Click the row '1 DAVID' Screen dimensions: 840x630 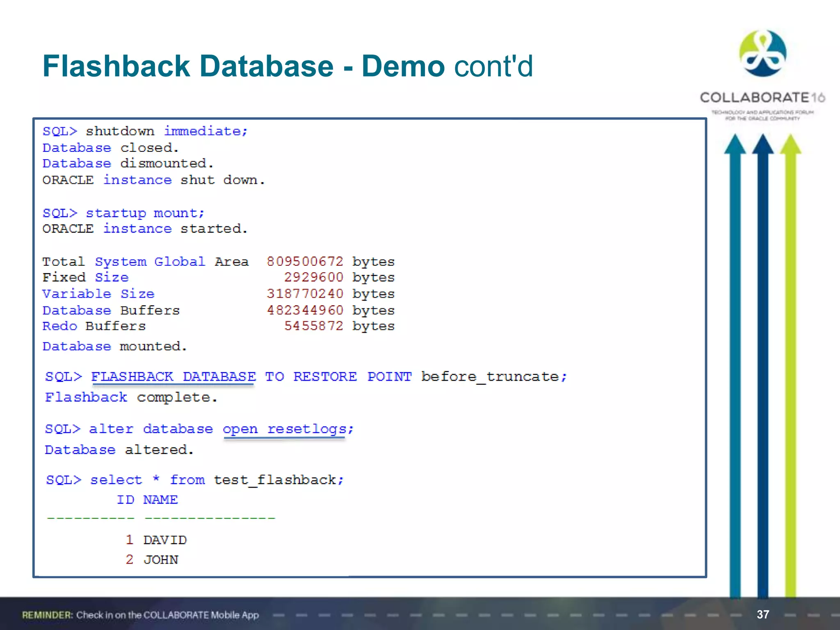click(156, 540)
